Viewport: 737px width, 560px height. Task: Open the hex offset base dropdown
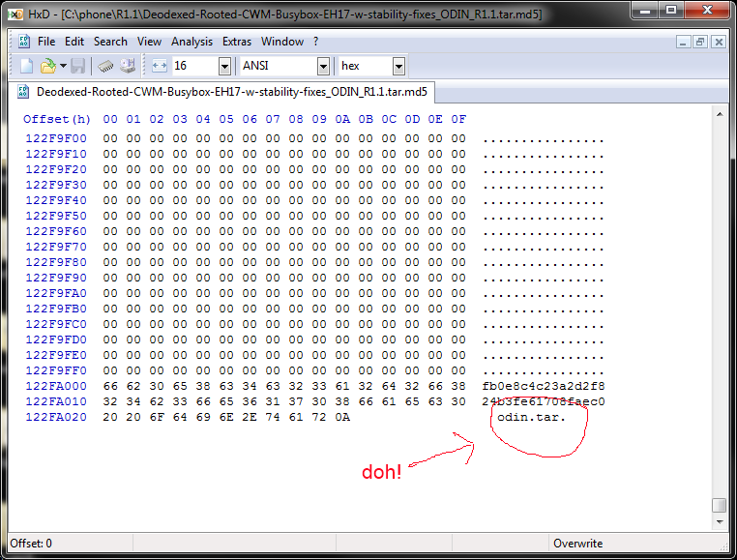point(398,66)
